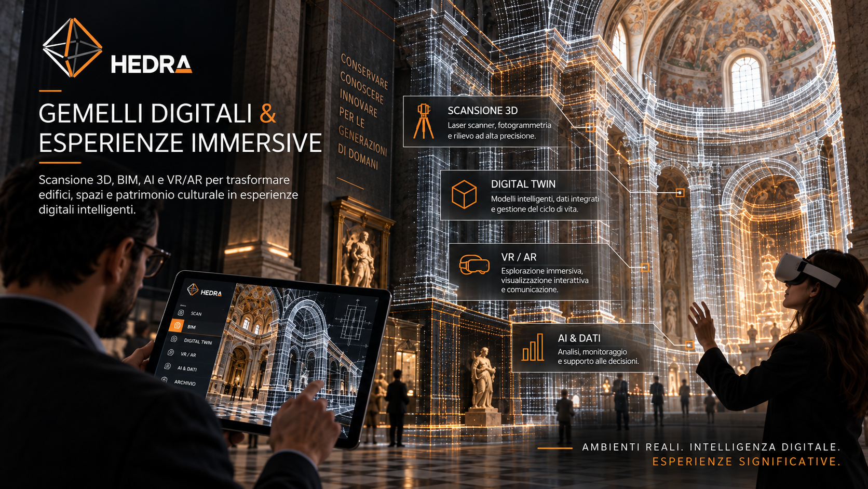
Task: Click the small HEDRA logo on the tablet
Action: click(x=205, y=291)
